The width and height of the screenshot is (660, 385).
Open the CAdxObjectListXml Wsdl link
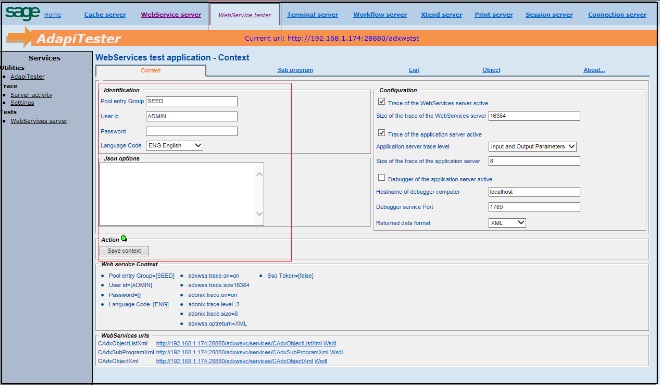click(246, 343)
